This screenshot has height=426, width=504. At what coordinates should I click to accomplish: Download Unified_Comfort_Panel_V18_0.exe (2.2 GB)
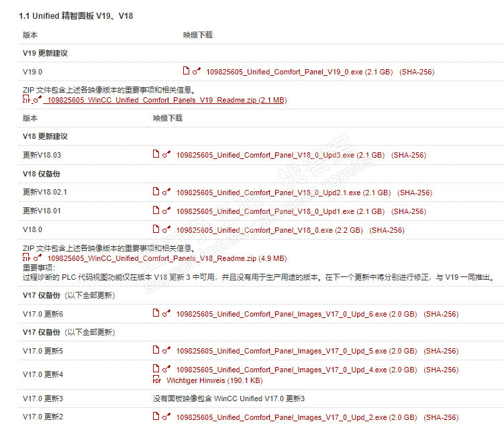point(269,230)
